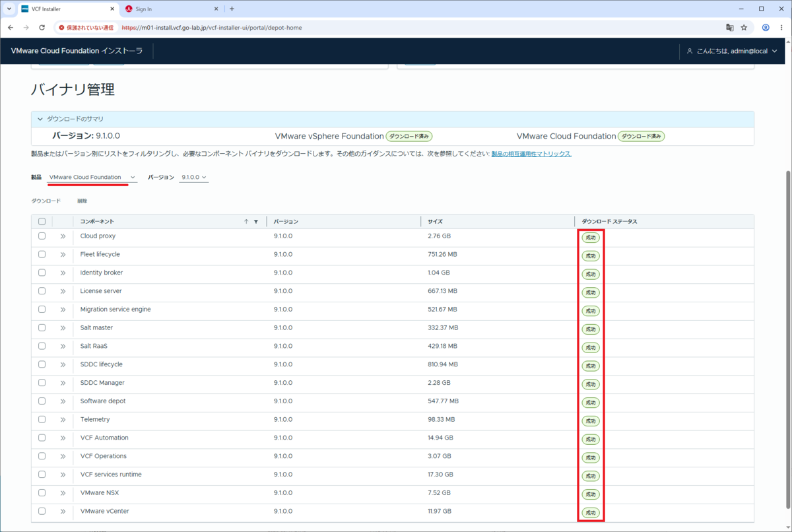This screenshot has width=792, height=532.
Task: Reload the page with the refresh icon
Action: click(x=42, y=28)
